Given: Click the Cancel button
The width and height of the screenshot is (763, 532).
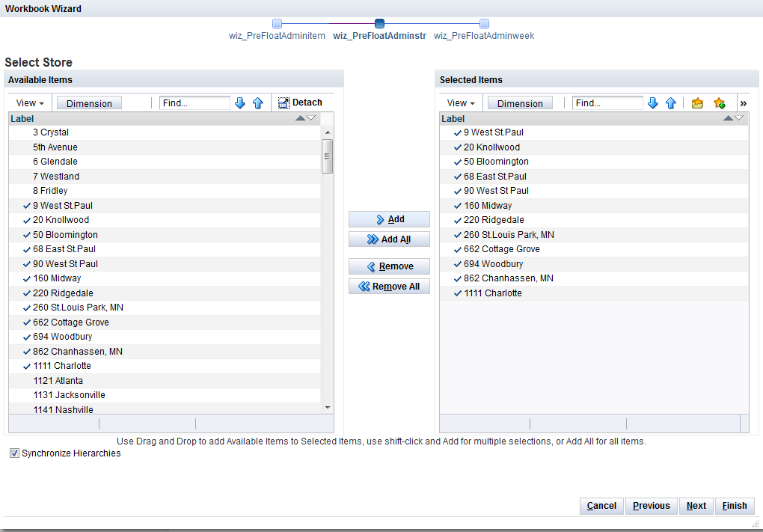Looking at the screenshot, I should coord(601,506).
